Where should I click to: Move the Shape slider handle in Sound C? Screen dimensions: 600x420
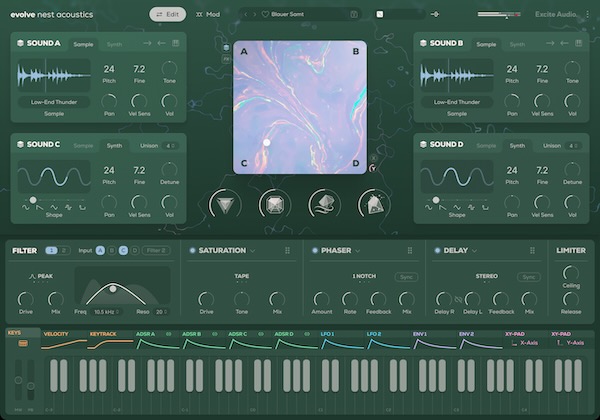(x=33, y=200)
